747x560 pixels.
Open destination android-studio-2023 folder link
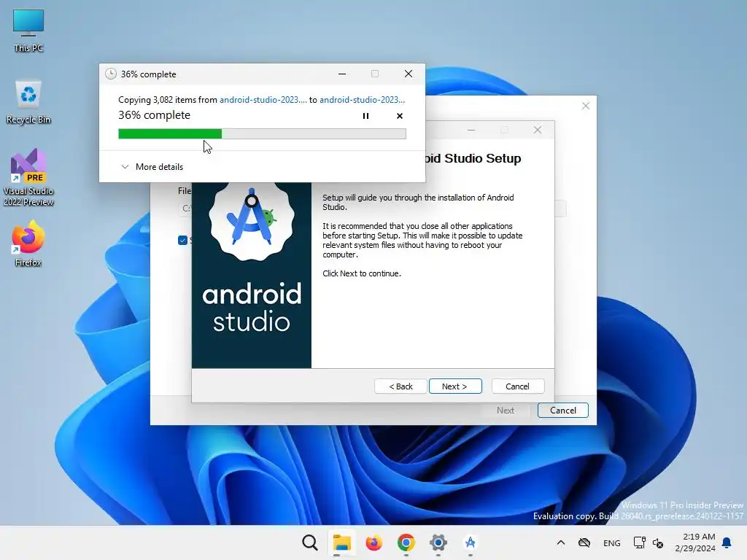click(x=362, y=99)
